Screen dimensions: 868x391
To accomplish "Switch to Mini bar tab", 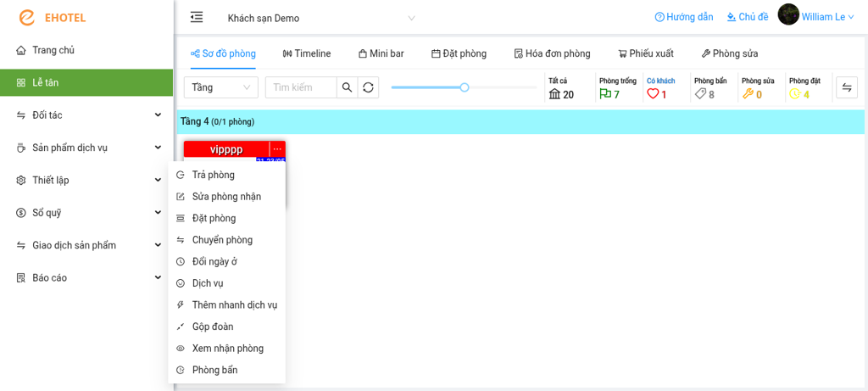I will (381, 53).
